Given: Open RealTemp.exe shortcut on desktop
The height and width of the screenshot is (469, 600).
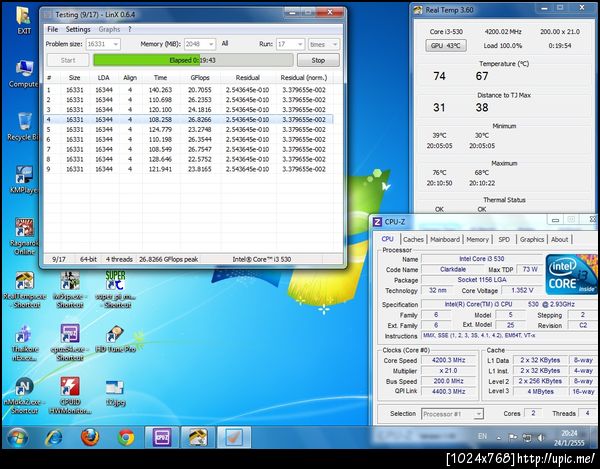Looking at the screenshot, I should click(24, 290).
